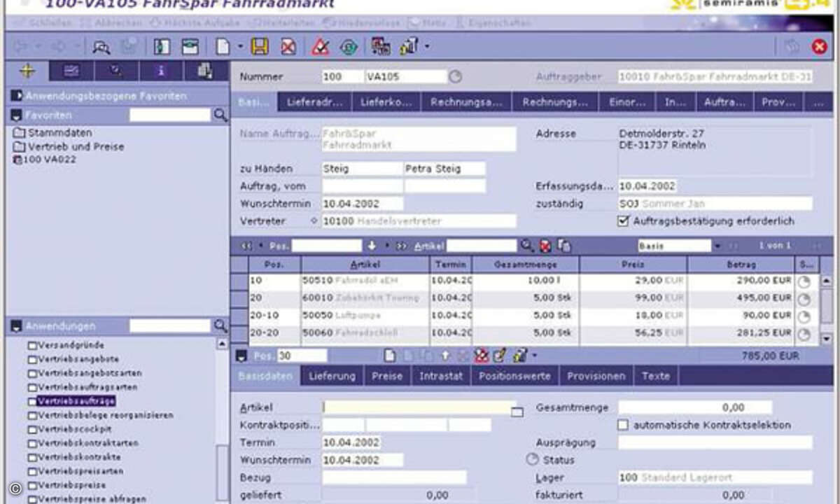
Task: Click the Gesamtmenge column header
Action: click(526, 265)
